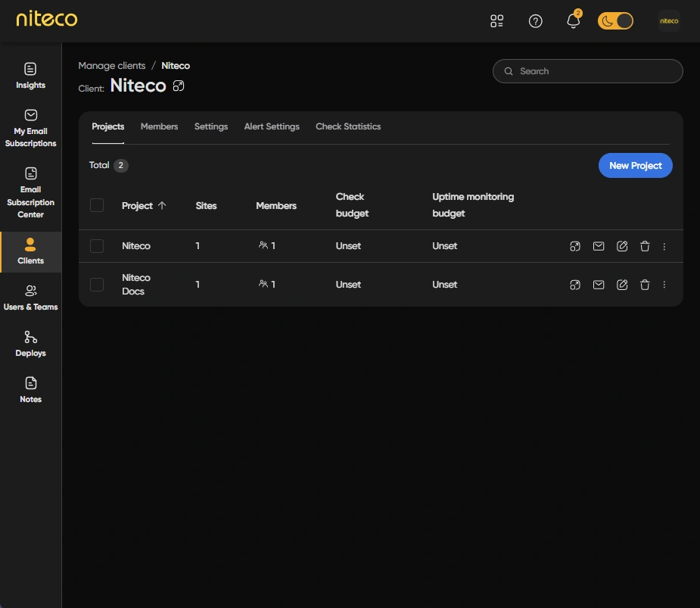700x608 pixels.
Task: Open the apps grid icon in header
Action: (497, 21)
